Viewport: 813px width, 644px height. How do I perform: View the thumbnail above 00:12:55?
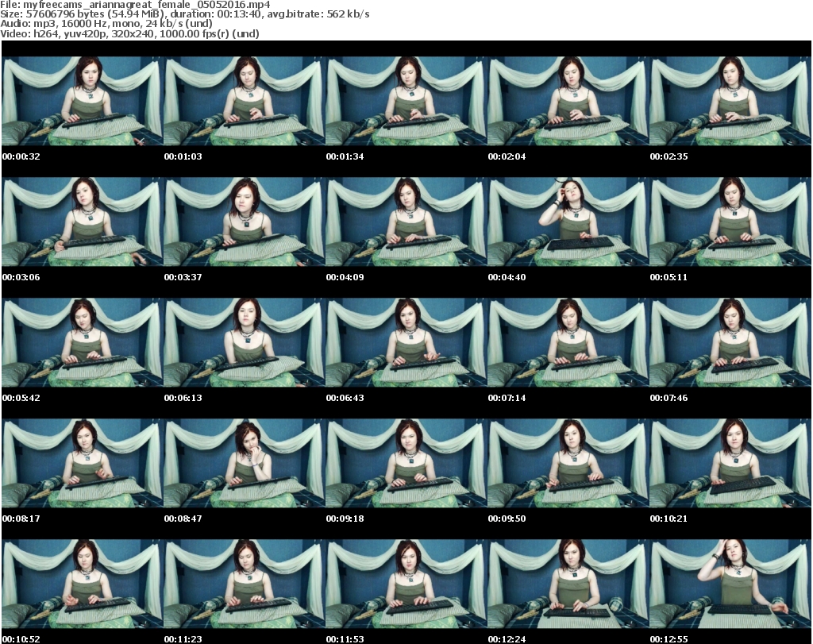click(x=730, y=584)
